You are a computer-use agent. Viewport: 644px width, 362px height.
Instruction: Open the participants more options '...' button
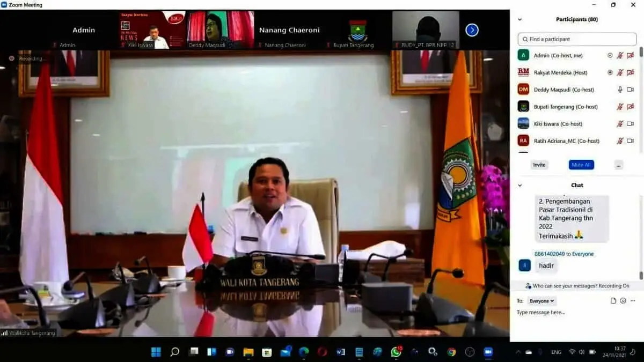click(x=619, y=165)
